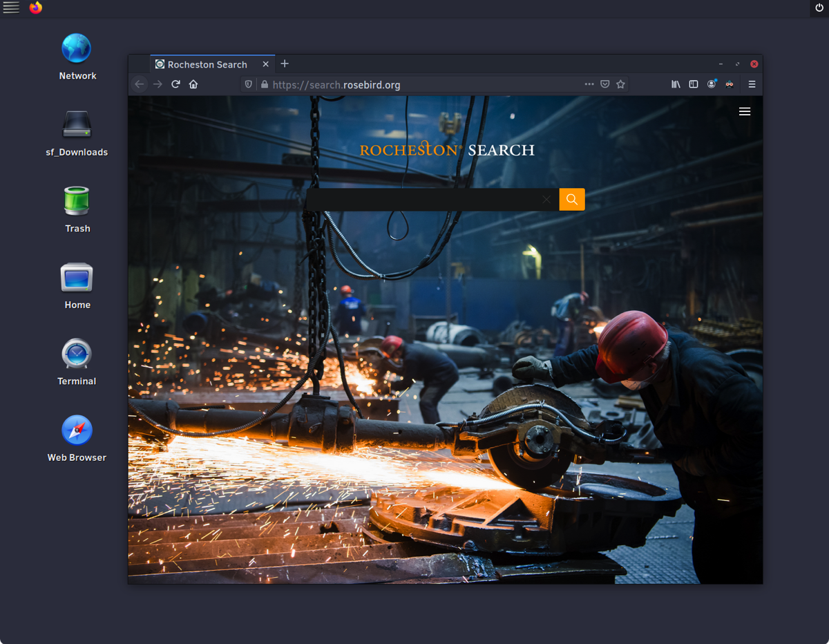Open a new browser tab
Image resolution: width=829 pixels, height=644 pixels.
coord(285,64)
